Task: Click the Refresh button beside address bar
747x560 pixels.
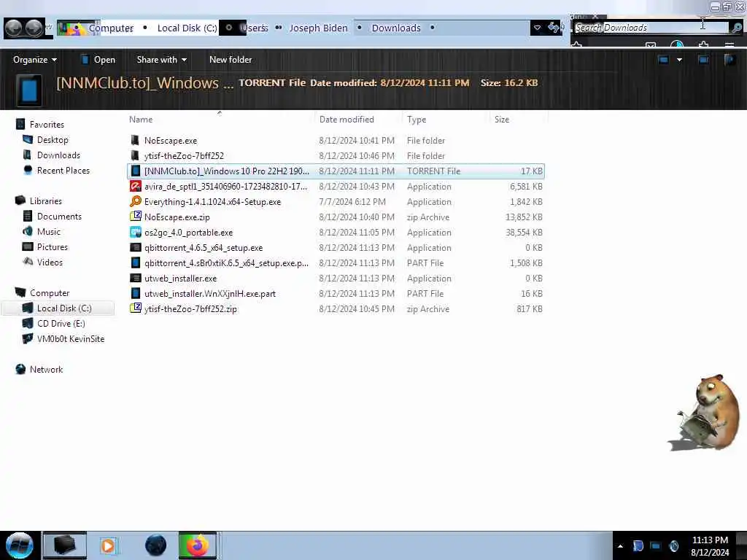Action: point(554,28)
